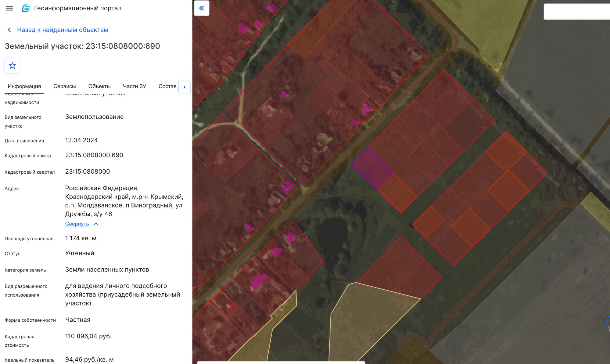Click the search input field on the map
This screenshot has width=610, height=364.
pyautogui.click(x=576, y=12)
